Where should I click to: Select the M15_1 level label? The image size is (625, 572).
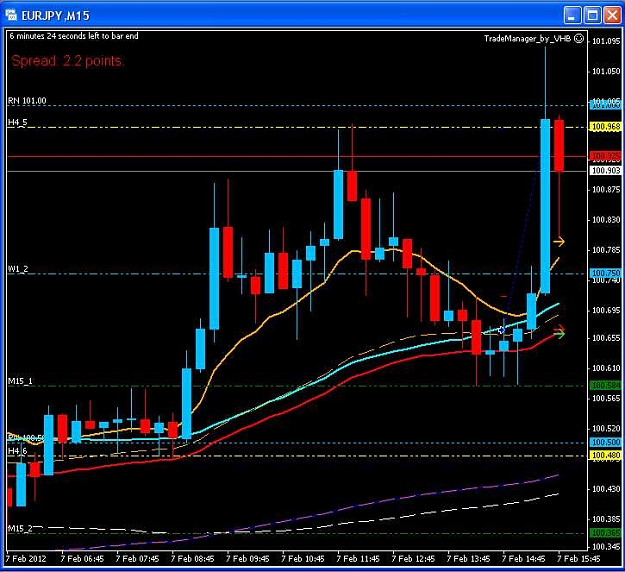(x=20, y=381)
